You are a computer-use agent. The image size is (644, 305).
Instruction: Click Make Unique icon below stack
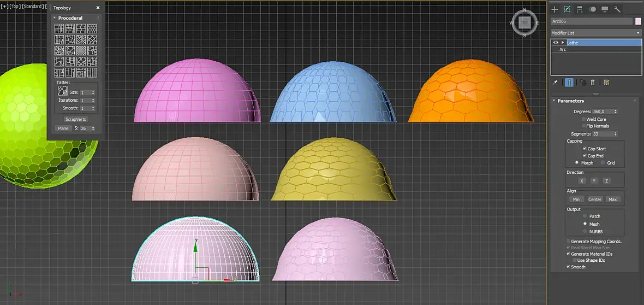click(583, 83)
